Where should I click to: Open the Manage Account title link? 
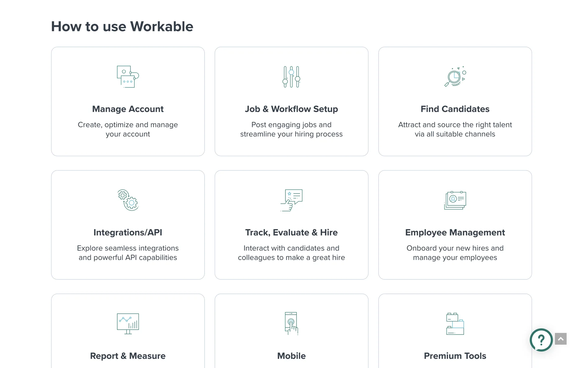pos(128,109)
